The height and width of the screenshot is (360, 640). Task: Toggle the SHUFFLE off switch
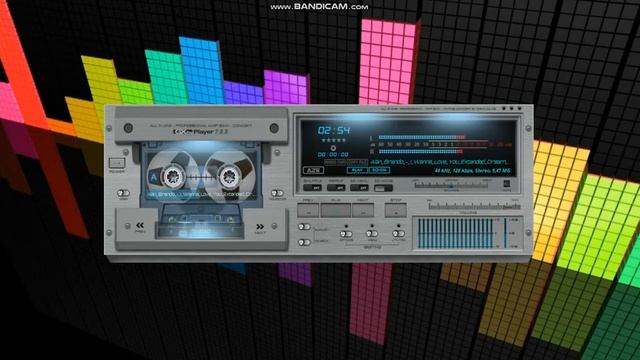(312, 188)
